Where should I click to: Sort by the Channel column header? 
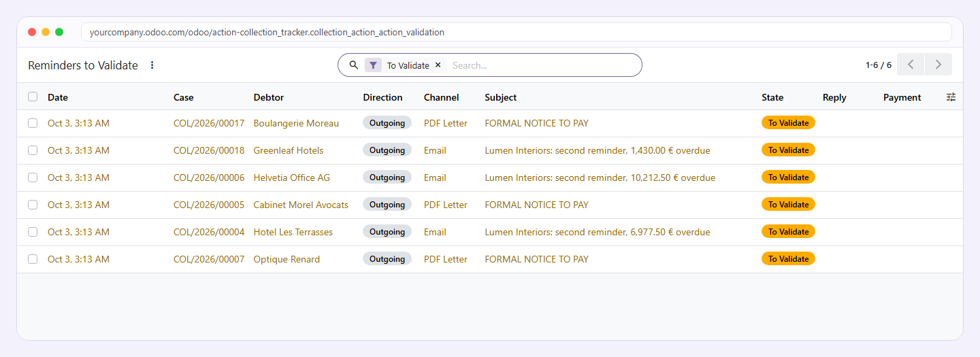click(442, 97)
